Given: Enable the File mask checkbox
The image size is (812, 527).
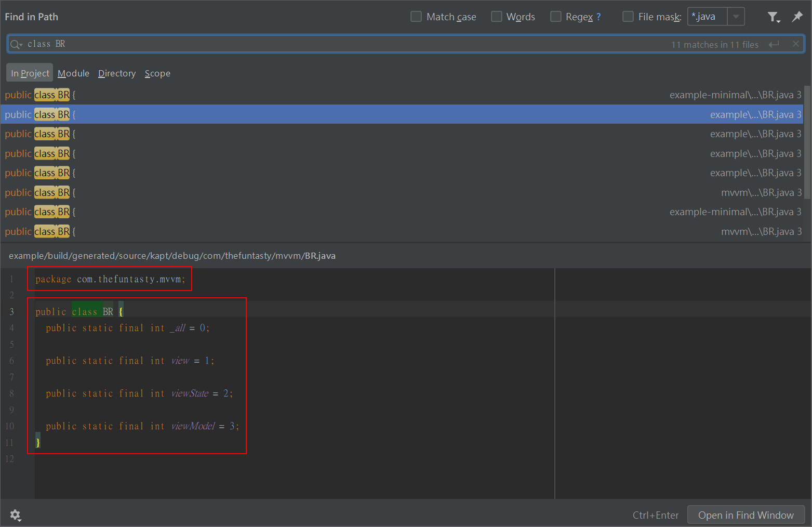Looking at the screenshot, I should [x=628, y=16].
